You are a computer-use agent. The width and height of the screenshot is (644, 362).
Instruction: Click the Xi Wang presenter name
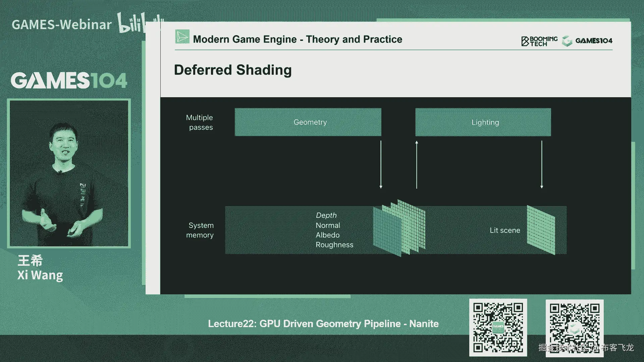coord(40,275)
